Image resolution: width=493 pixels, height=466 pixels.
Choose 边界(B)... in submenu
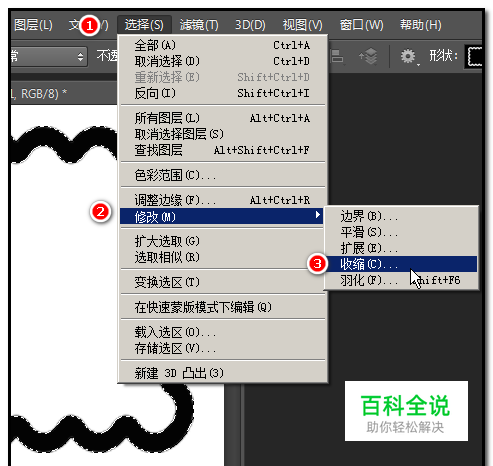tap(401, 216)
